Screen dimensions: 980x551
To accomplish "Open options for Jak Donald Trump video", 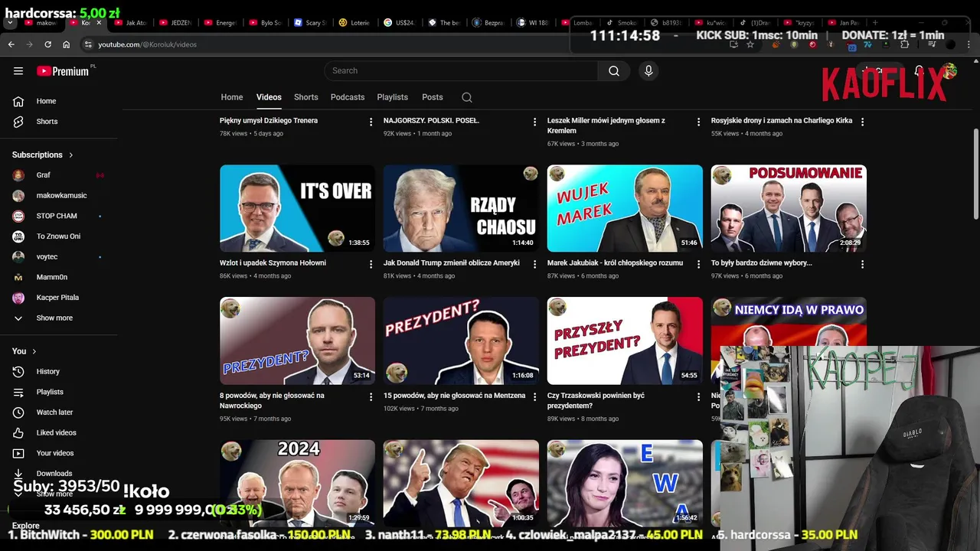I will (x=535, y=264).
